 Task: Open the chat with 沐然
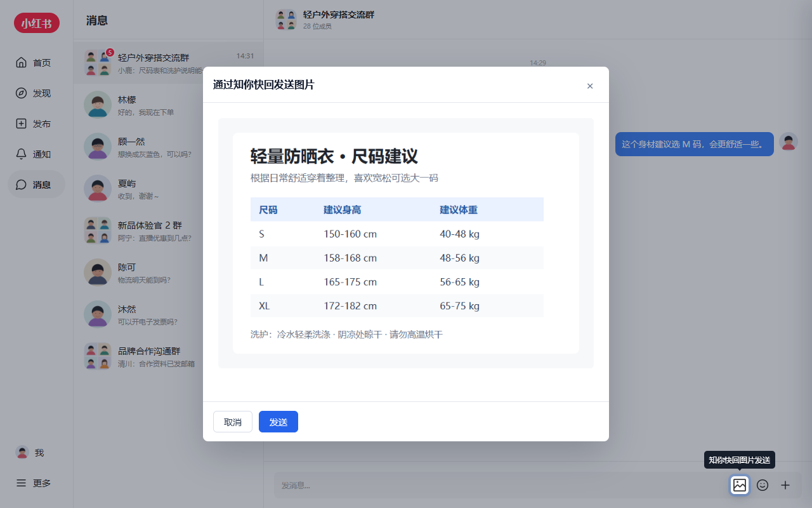[x=169, y=314]
